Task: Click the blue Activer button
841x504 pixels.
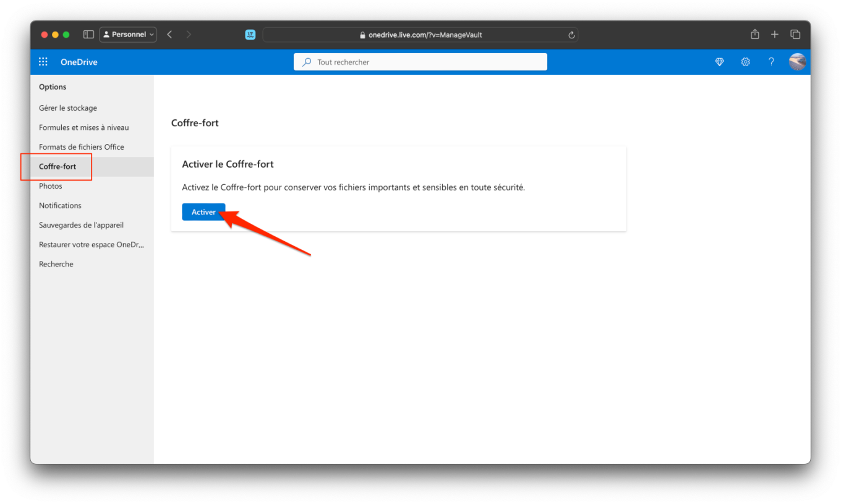Action: (x=203, y=212)
